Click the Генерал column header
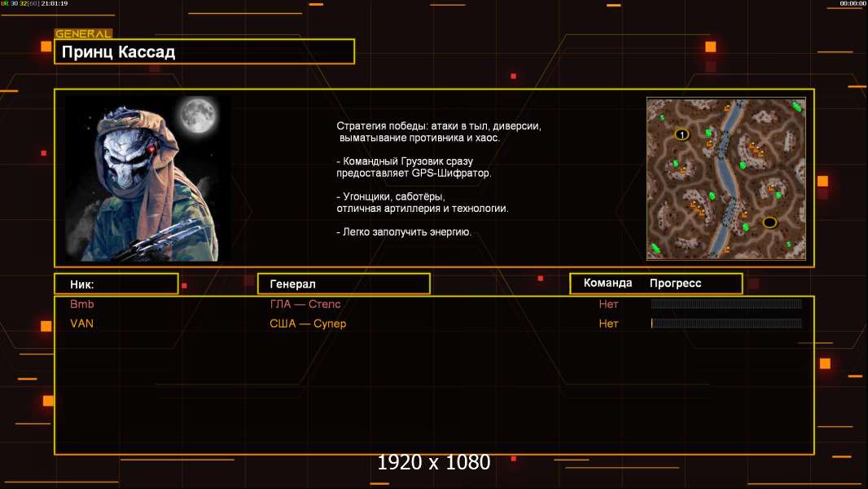The height and width of the screenshot is (489, 868). pyautogui.click(x=344, y=284)
